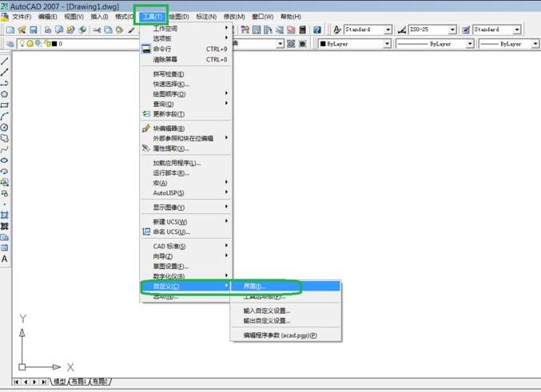
Task: Switch to the 布局2 tab
Action: tap(100, 382)
